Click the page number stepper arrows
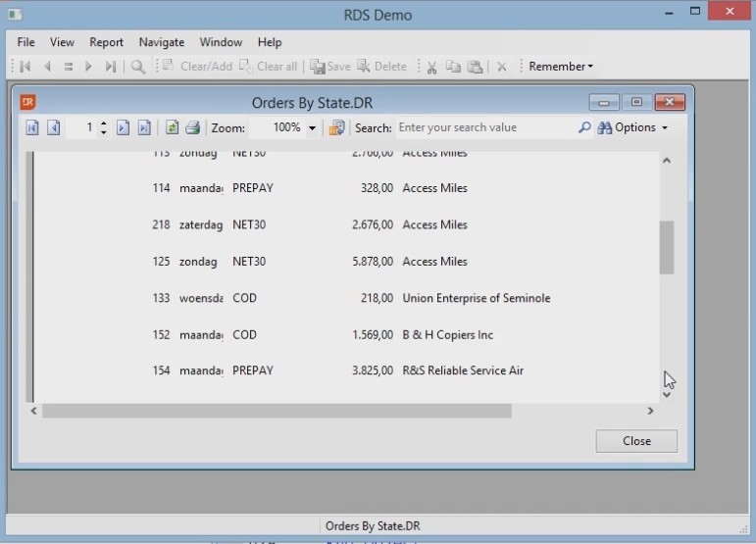This screenshot has width=756, height=544. tap(104, 127)
